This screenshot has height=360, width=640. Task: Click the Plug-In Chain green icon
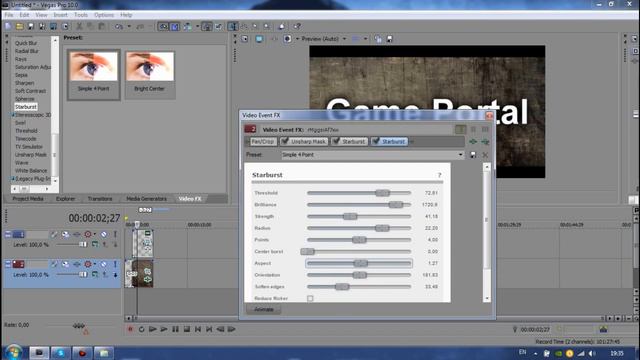coord(473,142)
